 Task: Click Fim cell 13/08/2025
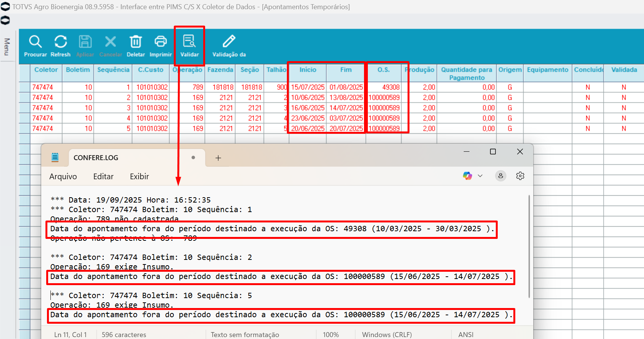tap(346, 97)
